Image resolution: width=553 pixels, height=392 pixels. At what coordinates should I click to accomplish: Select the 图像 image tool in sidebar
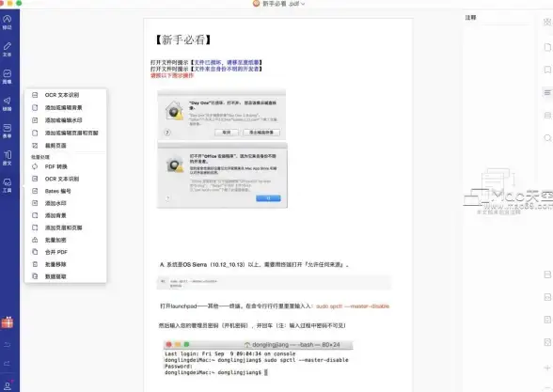[x=8, y=76]
